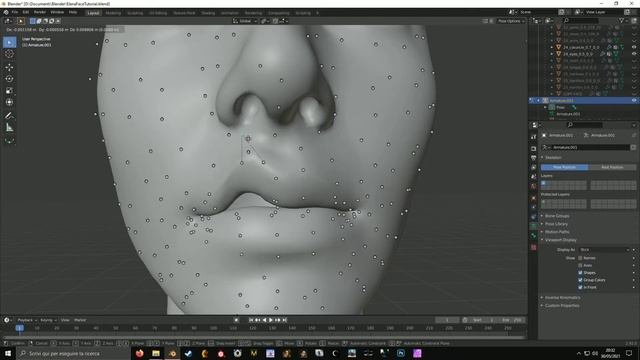The image size is (640, 360).
Task: Switch to the Layout workspace tab
Action: 93,13
